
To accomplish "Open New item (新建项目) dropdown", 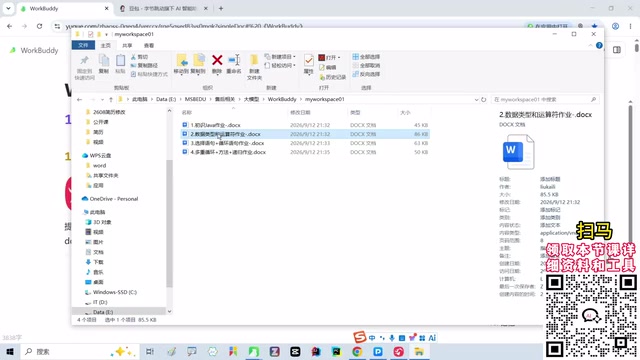I will point(280,57).
